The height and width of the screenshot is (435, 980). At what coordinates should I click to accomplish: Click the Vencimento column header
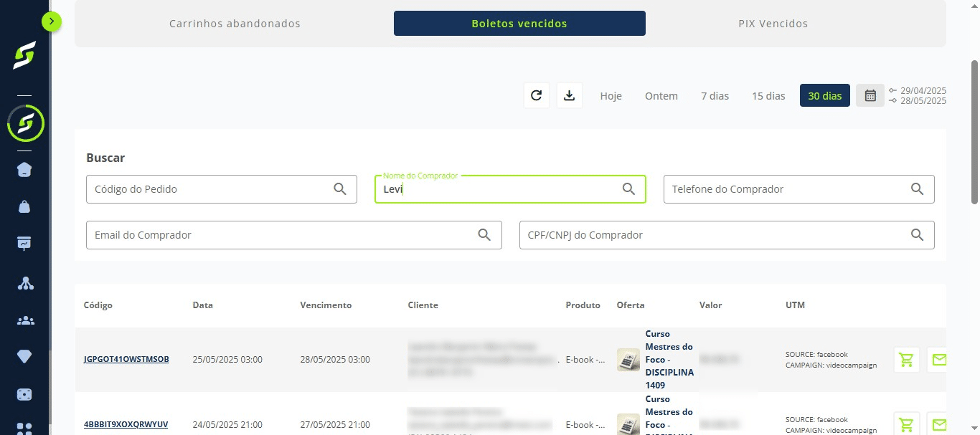pyautogui.click(x=326, y=305)
